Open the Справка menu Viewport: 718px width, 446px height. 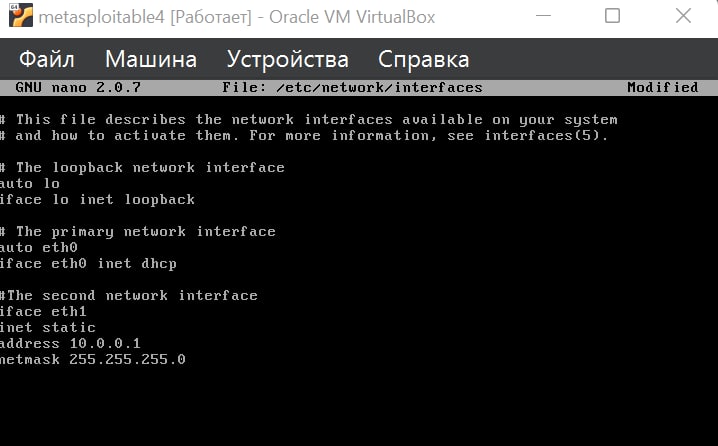tap(424, 59)
